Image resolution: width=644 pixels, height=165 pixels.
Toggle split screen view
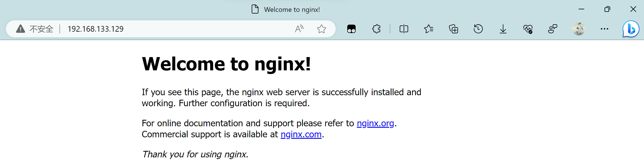point(404,29)
